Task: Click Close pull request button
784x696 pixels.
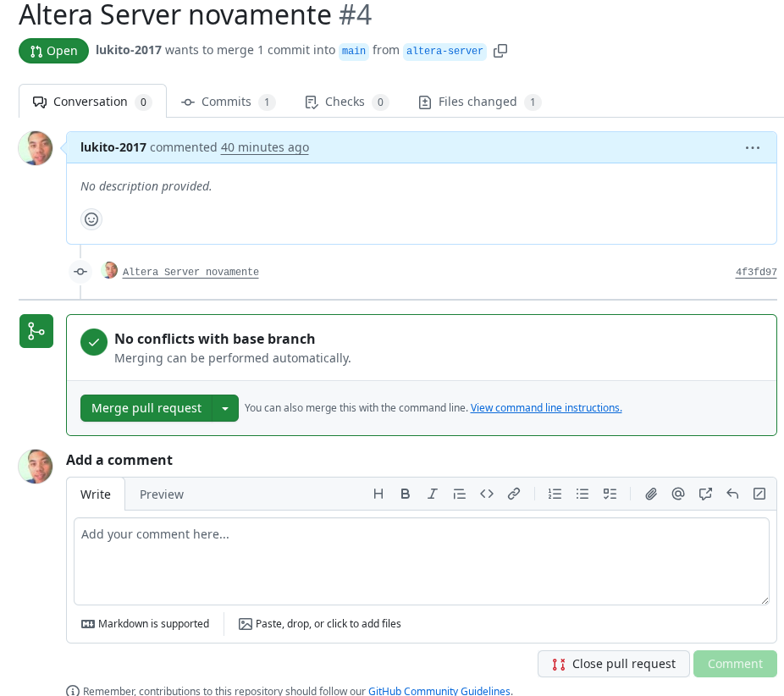Action: 614,664
